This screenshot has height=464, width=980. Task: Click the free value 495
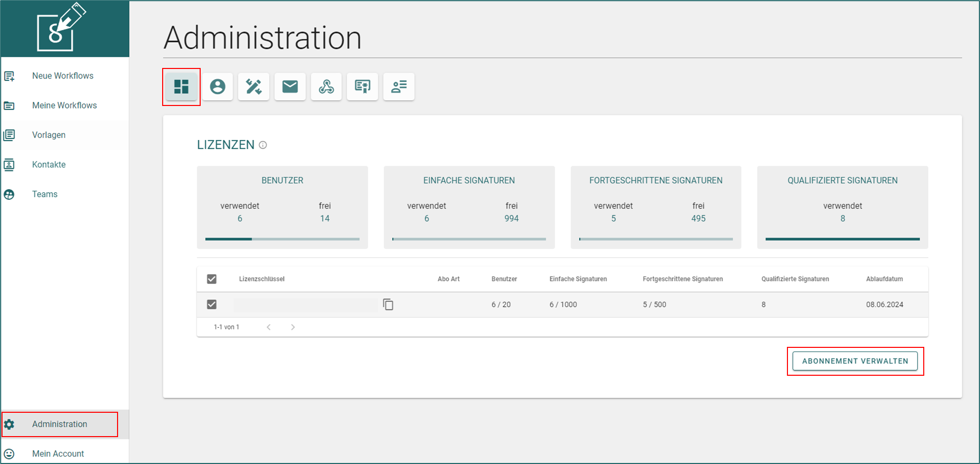click(698, 219)
